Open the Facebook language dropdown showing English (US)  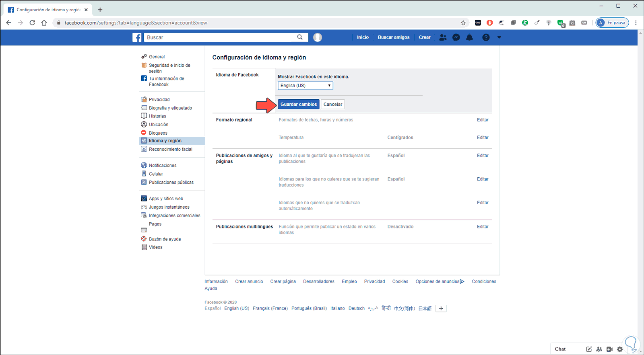(305, 86)
